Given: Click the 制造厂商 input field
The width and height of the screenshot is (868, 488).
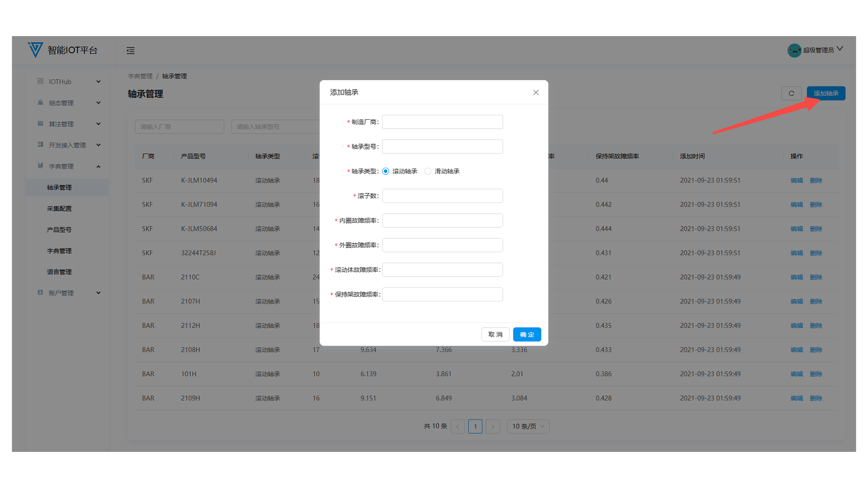Looking at the screenshot, I should coord(442,122).
